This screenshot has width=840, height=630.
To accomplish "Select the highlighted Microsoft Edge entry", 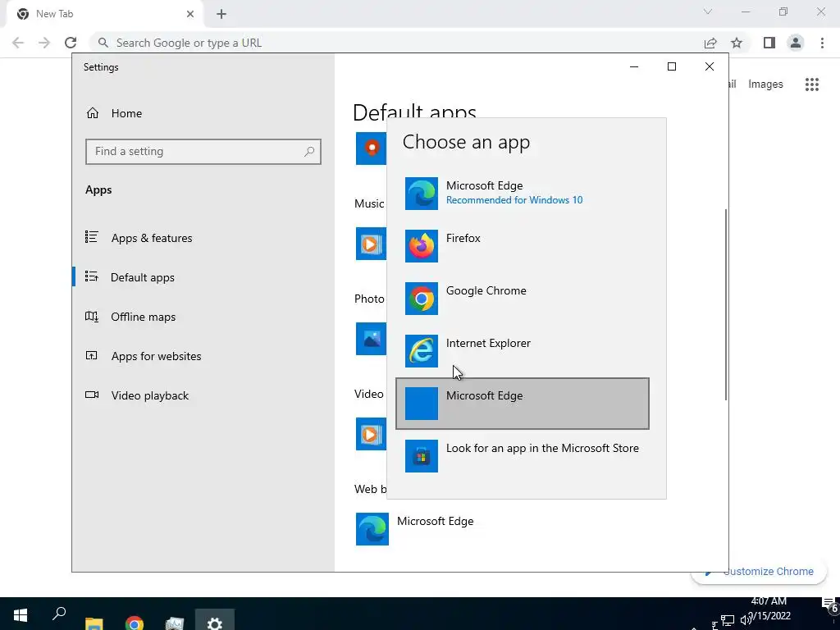I will (523, 404).
